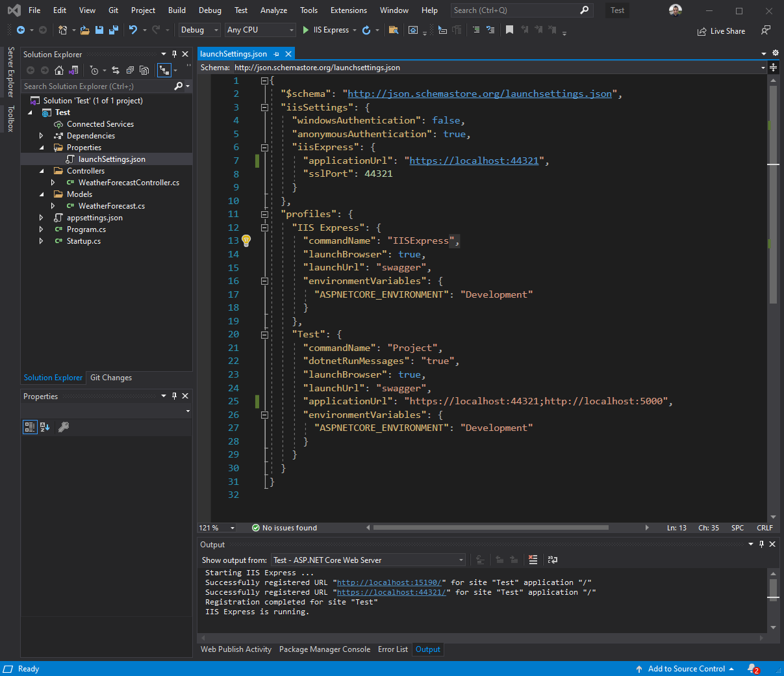This screenshot has height=676, width=784.
Task: Open the 121 % zoom level dropdown
Action: point(233,528)
